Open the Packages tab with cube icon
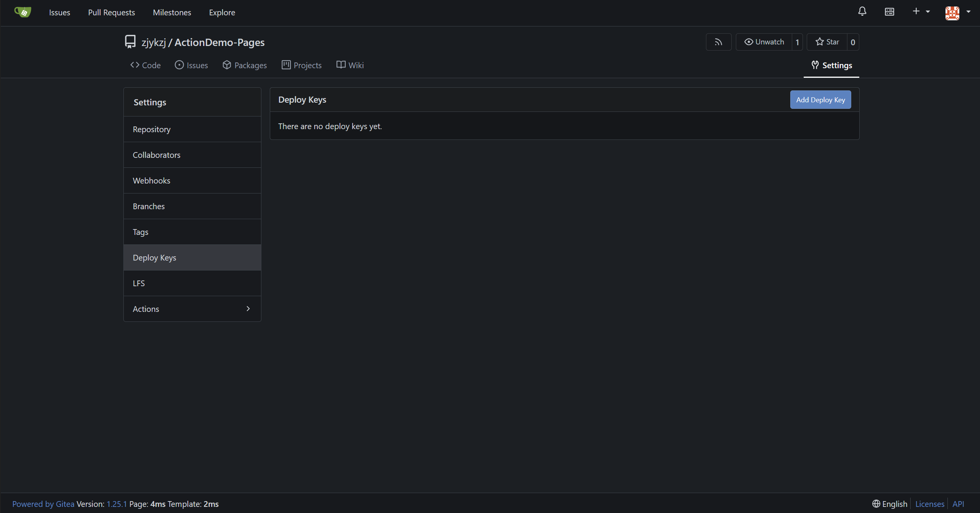980x513 pixels. point(245,65)
